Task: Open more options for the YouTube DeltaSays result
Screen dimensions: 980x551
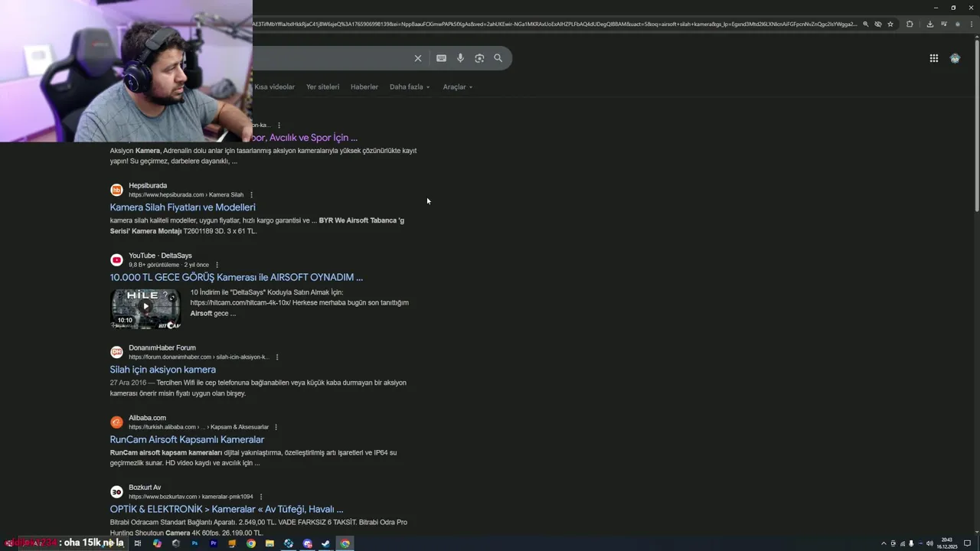Action: (x=217, y=265)
